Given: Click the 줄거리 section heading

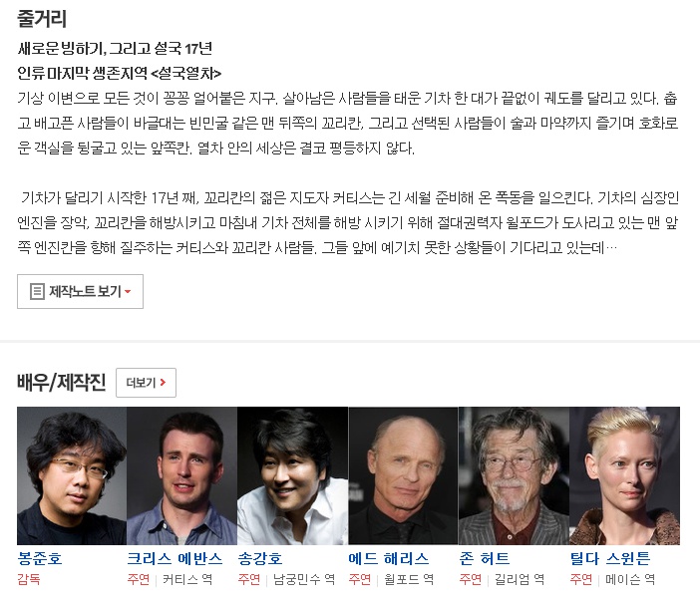Looking at the screenshot, I should point(42,19).
